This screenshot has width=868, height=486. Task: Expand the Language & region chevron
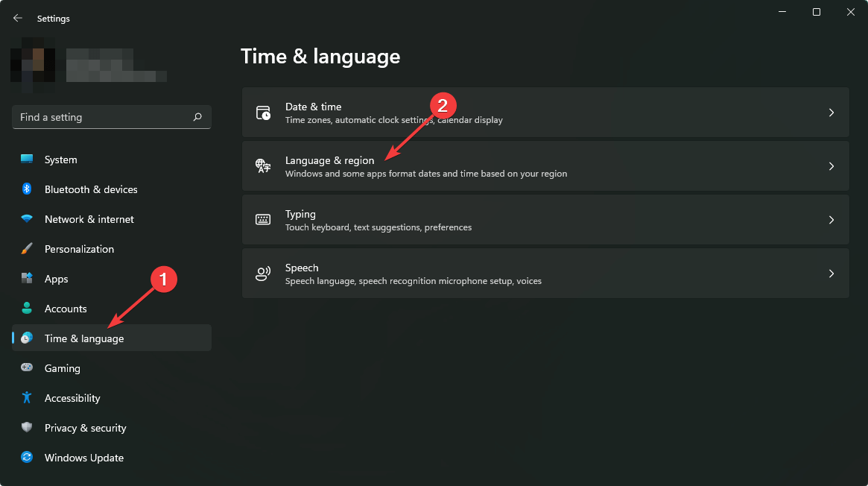[x=831, y=165]
